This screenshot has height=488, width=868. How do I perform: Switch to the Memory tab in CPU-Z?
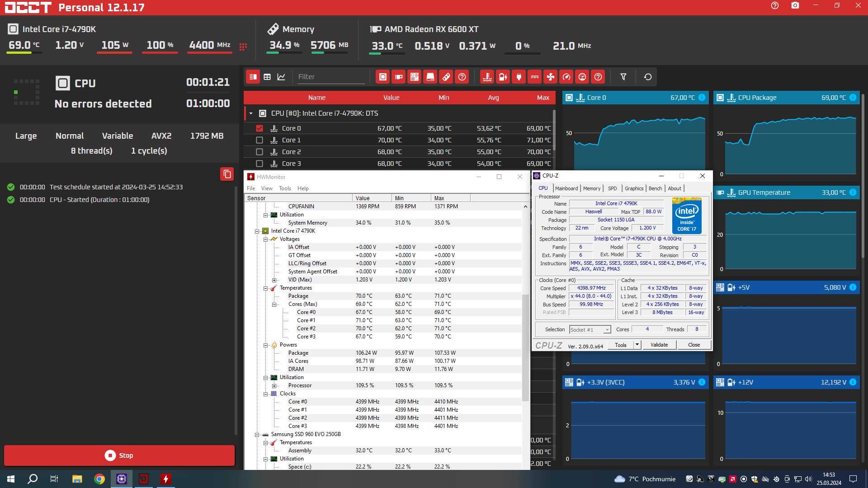coord(592,188)
